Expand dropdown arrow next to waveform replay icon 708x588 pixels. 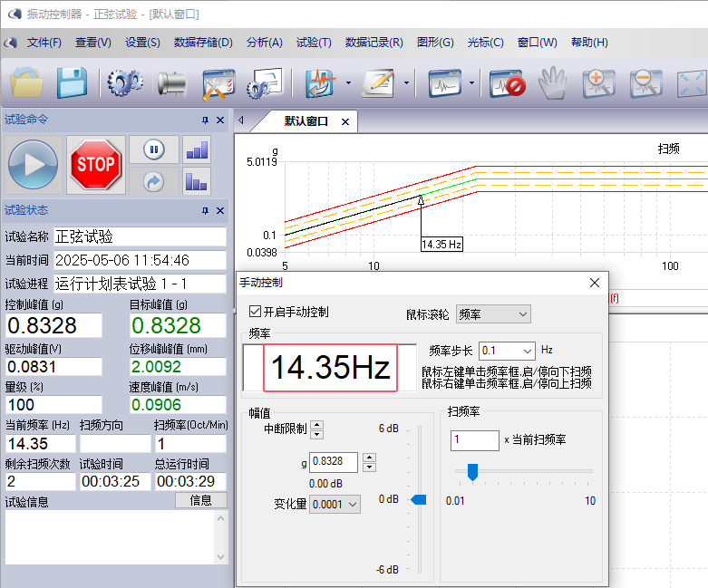click(348, 83)
